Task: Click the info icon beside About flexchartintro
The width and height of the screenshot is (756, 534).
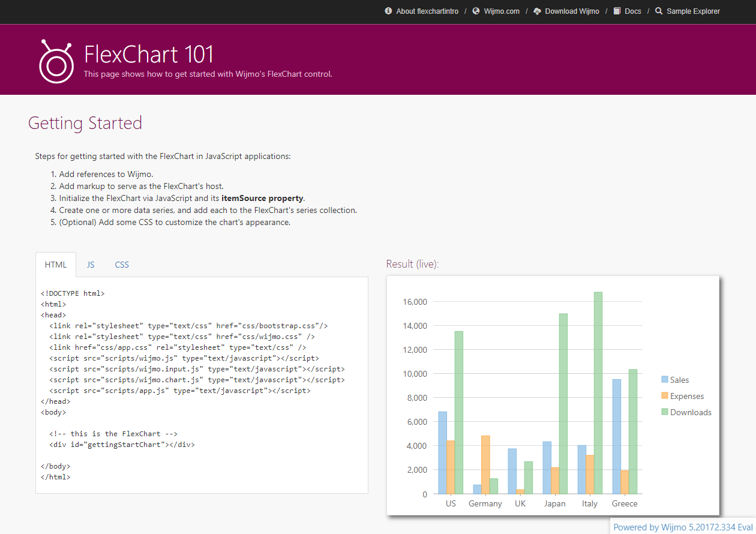Action: (388, 11)
